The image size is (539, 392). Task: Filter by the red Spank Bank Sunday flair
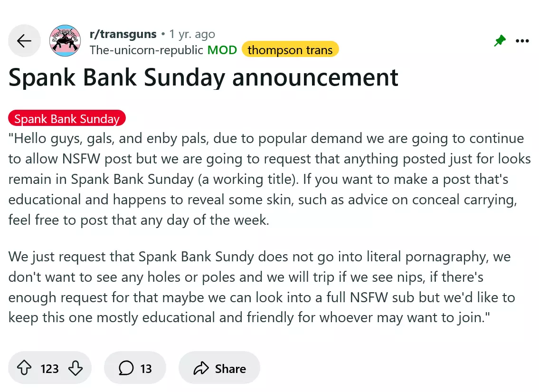(67, 119)
